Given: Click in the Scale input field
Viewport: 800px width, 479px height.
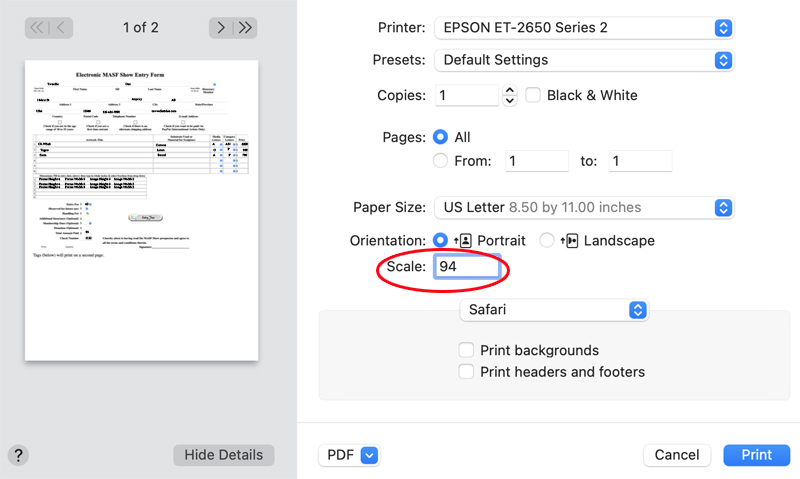Looking at the screenshot, I should (466, 267).
